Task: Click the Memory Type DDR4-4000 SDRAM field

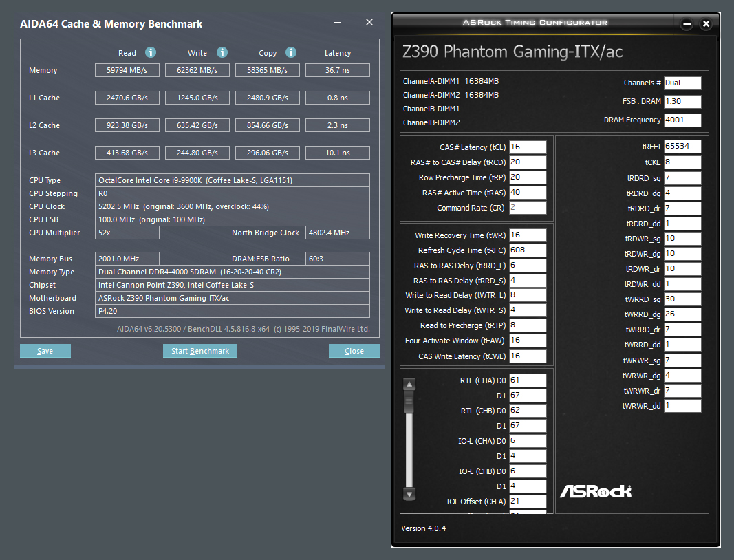Action: (x=233, y=272)
